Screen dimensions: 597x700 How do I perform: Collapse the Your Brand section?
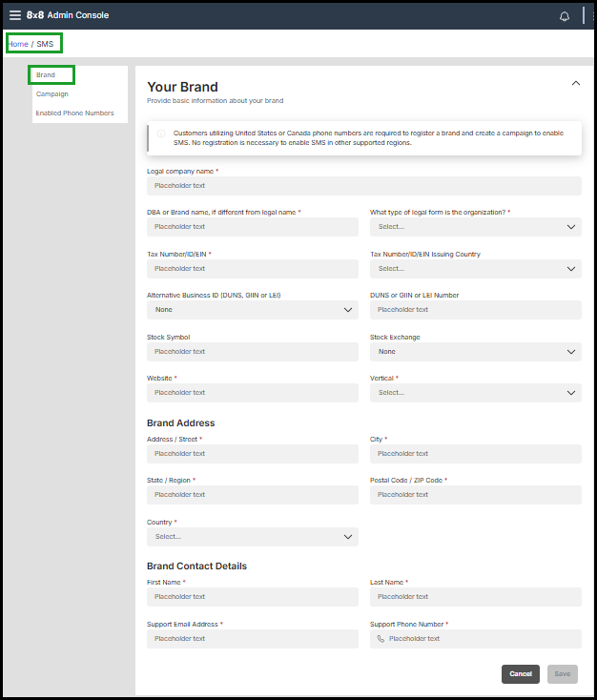pyautogui.click(x=575, y=84)
